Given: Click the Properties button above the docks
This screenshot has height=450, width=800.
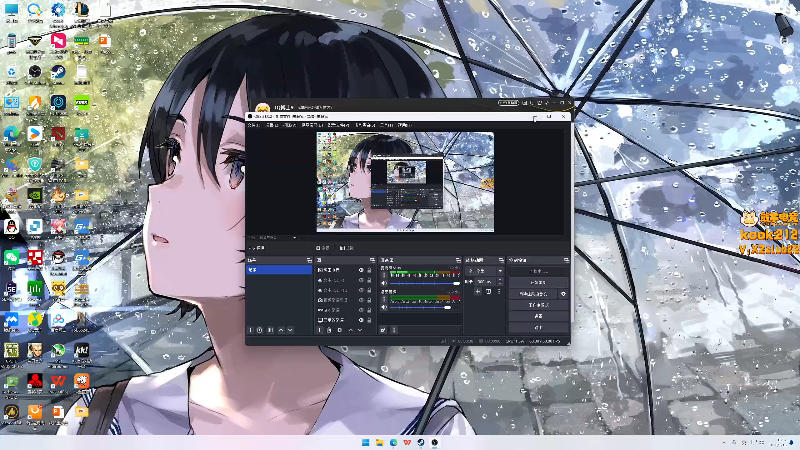Looking at the screenshot, I should coord(322,248).
